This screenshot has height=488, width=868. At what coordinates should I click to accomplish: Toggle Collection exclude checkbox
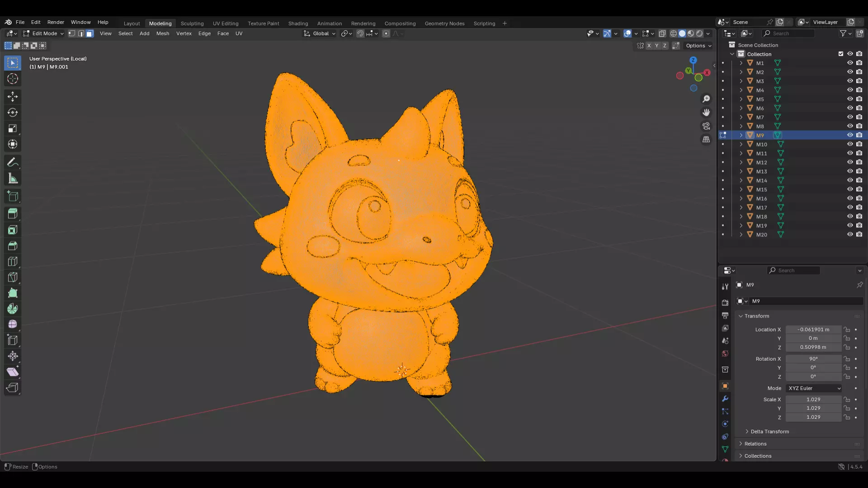click(841, 54)
